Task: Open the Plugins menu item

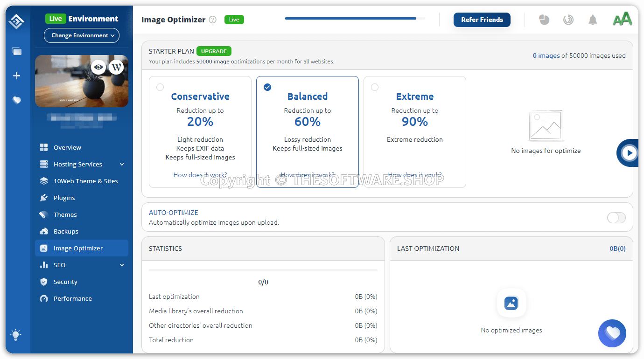Action: pyautogui.click(x=82, y=198)
